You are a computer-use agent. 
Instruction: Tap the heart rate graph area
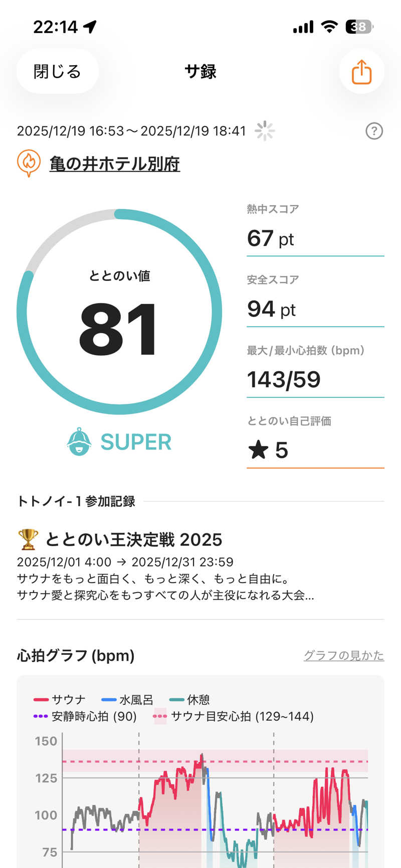point(216,803)
